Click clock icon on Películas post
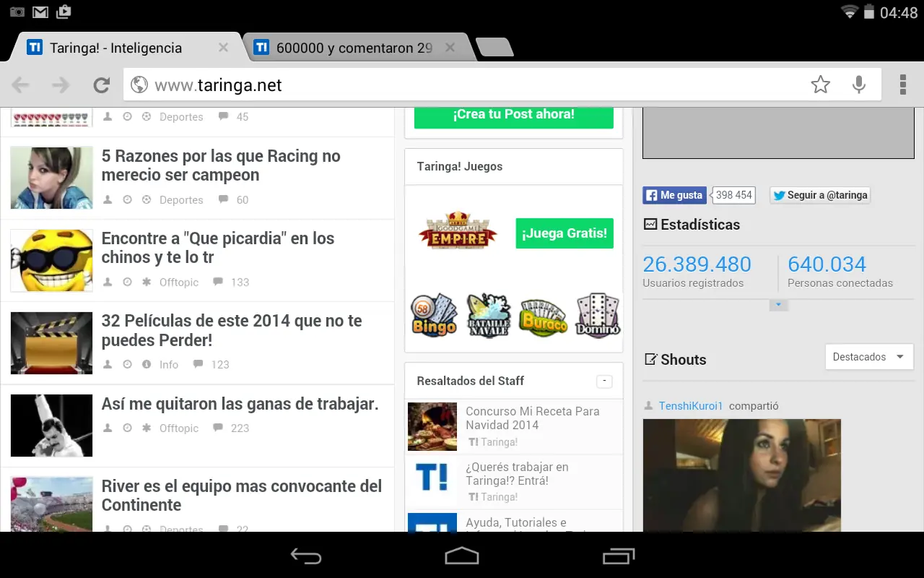This screenshot has width=924, height=578. (127, 364)
